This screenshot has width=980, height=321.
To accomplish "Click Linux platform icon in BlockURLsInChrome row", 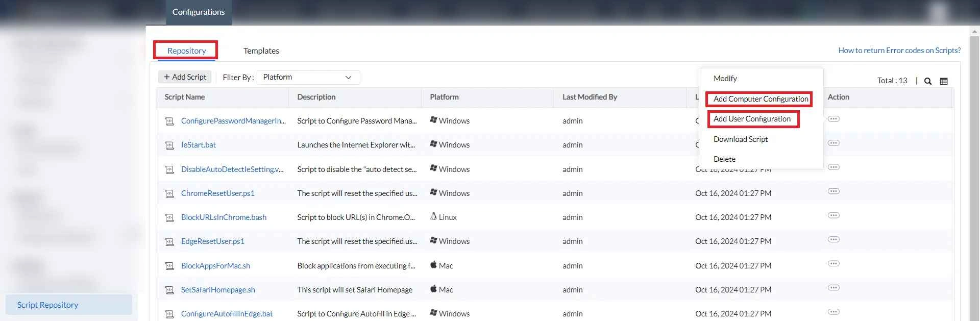I will (433, 216).
